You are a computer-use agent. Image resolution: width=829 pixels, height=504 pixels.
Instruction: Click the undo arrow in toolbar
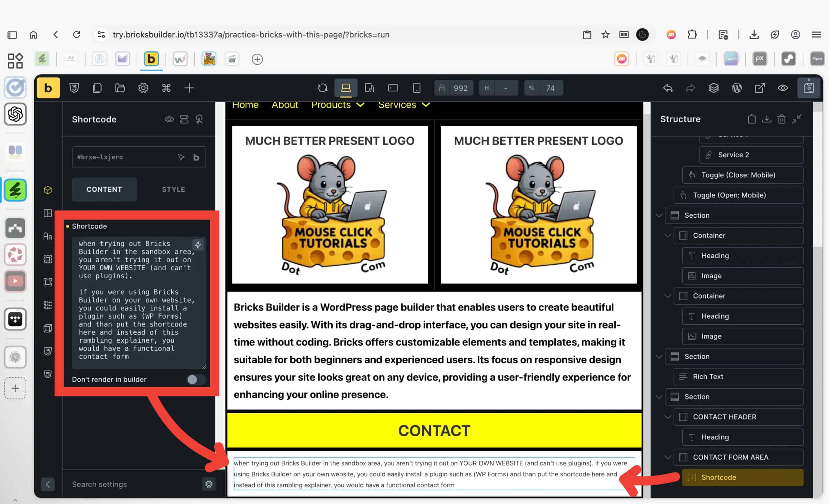668,88
